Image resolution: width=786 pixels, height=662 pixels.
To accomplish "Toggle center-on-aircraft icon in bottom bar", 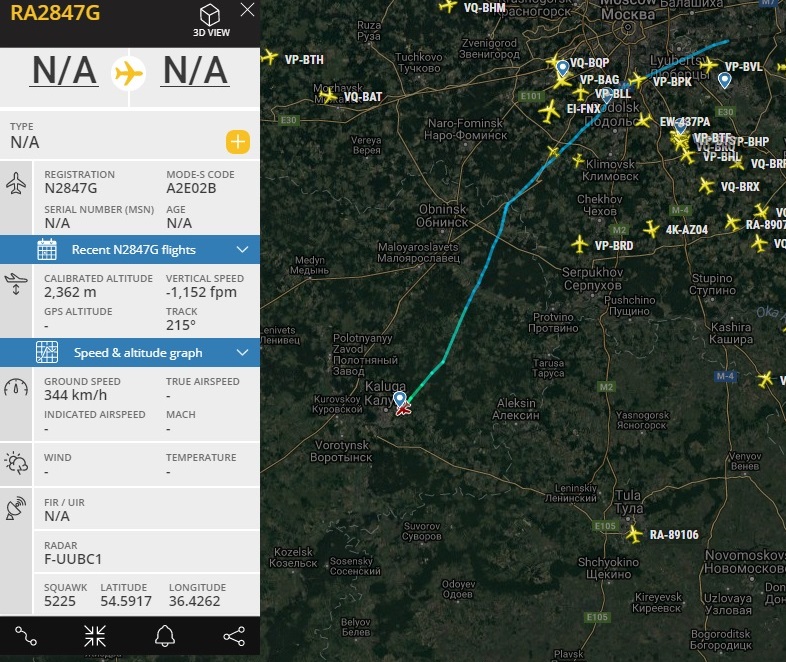I will 95,635.
